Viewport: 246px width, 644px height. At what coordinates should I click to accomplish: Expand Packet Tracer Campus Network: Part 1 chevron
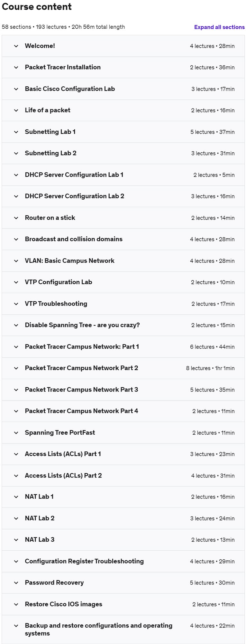16,347
